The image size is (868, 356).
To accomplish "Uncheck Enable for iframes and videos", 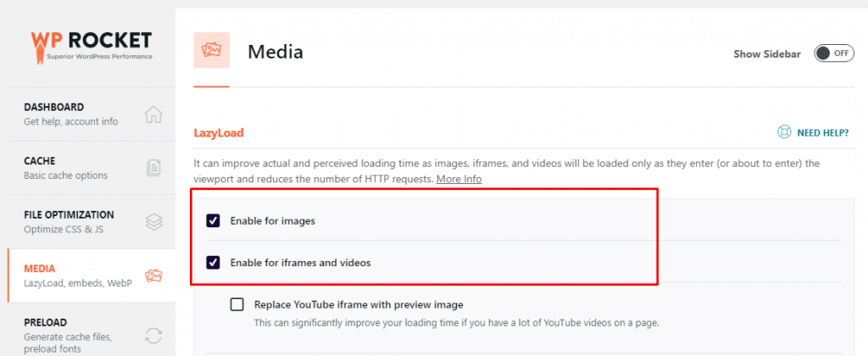I will coord(214,263).
